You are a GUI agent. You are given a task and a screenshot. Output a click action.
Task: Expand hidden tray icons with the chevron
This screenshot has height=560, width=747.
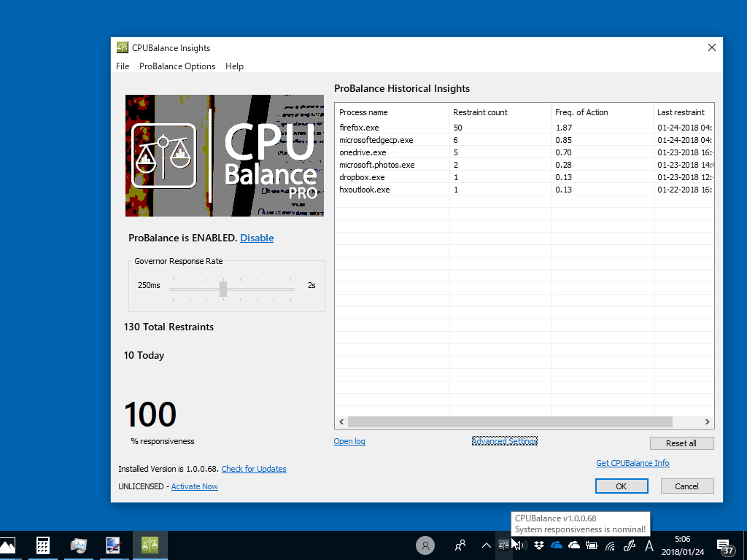pyautogui.click(x=485, y=545)
